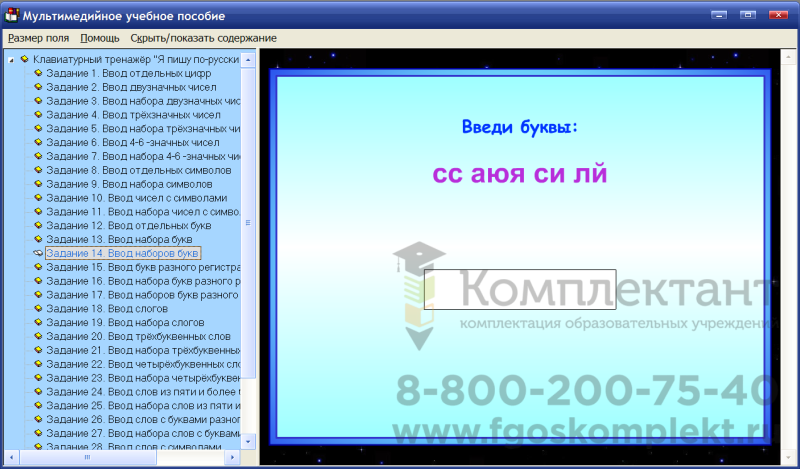Select Задание 12. Ввод отдельных букв
The image size is (800, 469).
click(129, 225)
